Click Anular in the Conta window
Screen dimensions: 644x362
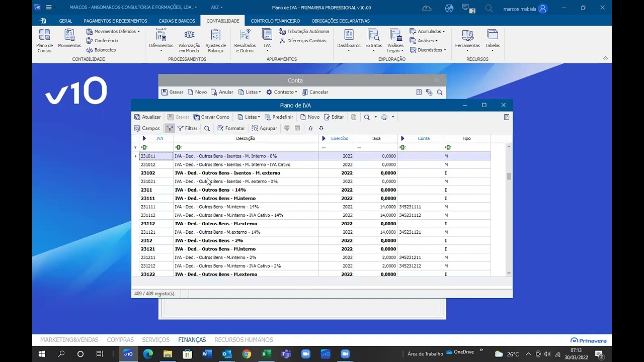coord(222,92)
